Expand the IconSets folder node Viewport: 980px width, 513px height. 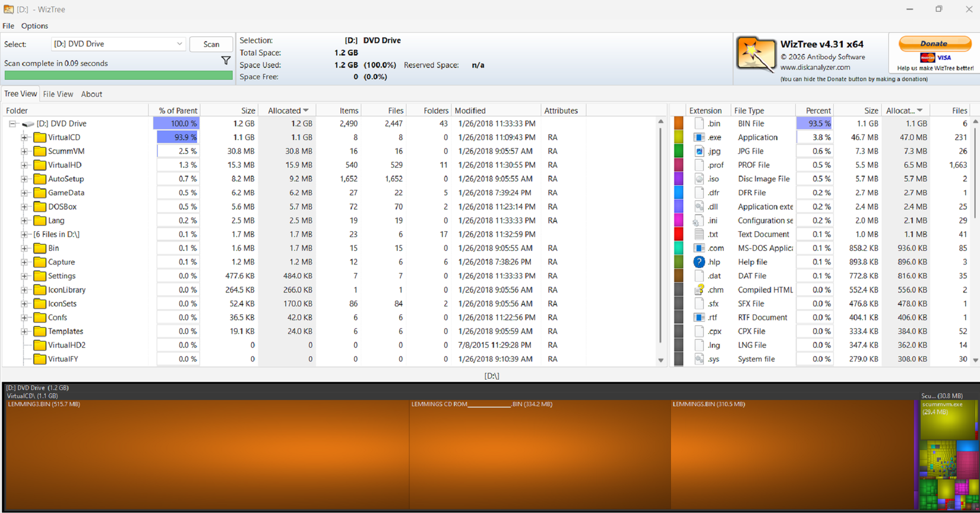pyautogui.click(x=24, y=304)
